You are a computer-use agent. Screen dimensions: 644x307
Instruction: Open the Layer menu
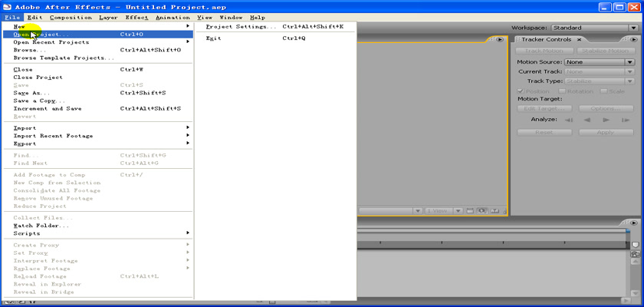coord(108,18)
